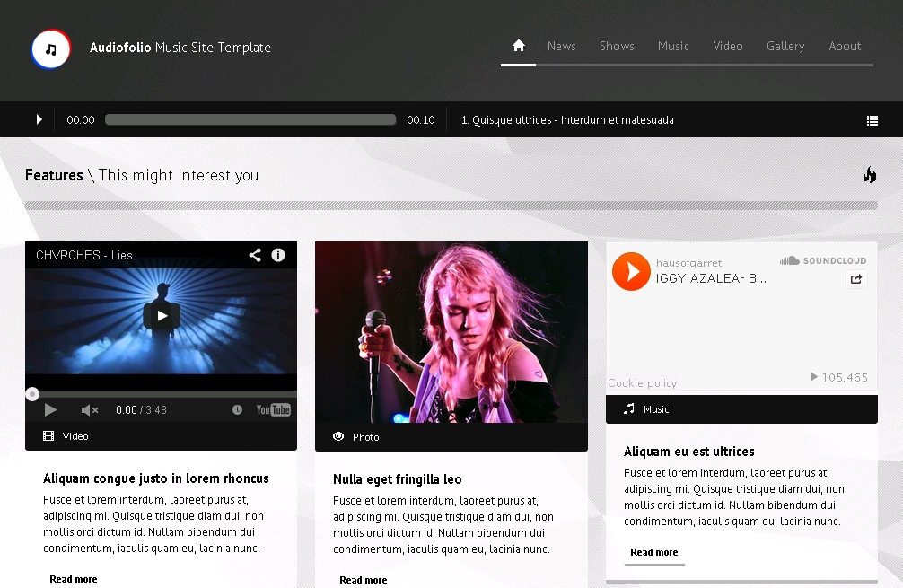Click the Watch Later clock icon
This screenshot has width=903, height=588.
pyautogui.click(x=237, y=410)
